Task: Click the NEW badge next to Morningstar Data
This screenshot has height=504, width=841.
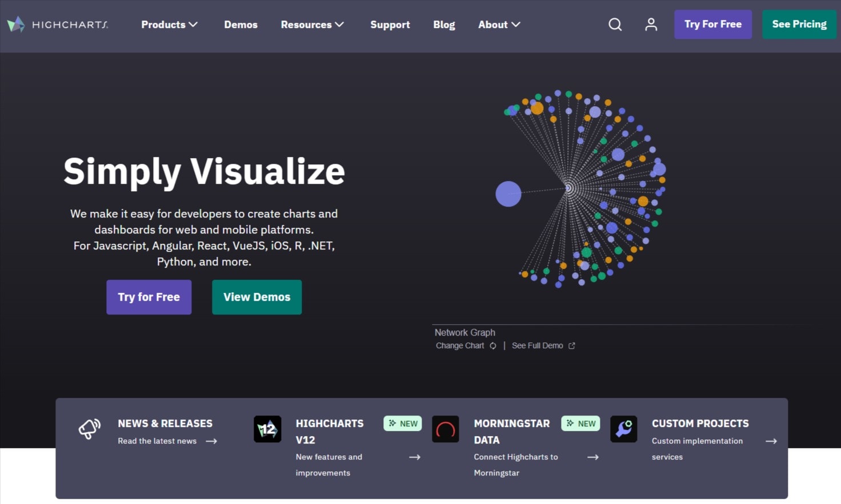Action: click(x=580, y=423)
